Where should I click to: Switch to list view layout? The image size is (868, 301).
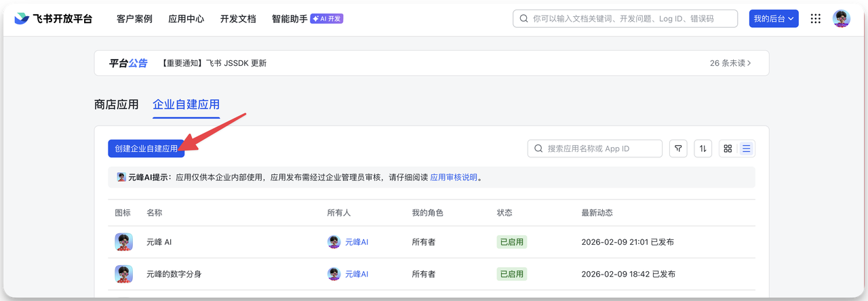746,148
